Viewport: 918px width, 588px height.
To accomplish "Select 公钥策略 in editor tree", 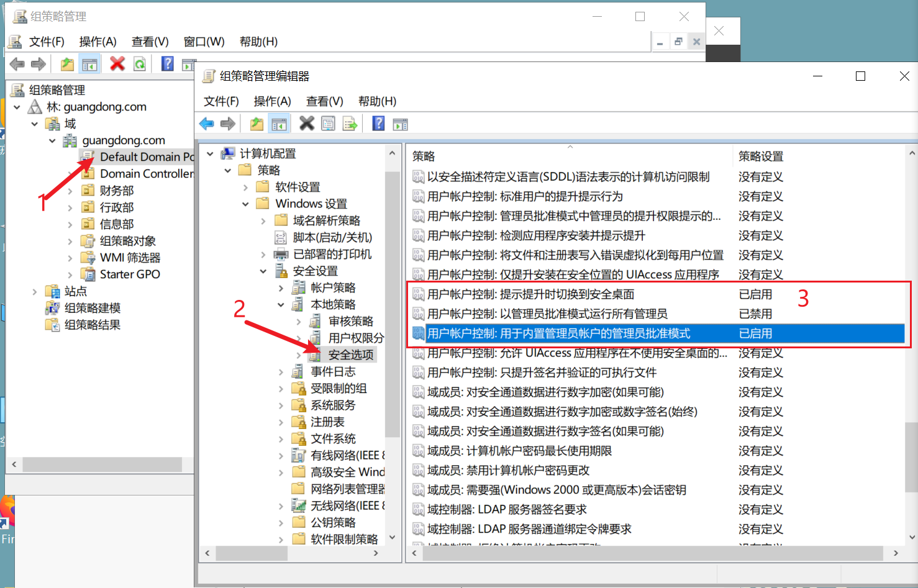I will pos(333,522).
